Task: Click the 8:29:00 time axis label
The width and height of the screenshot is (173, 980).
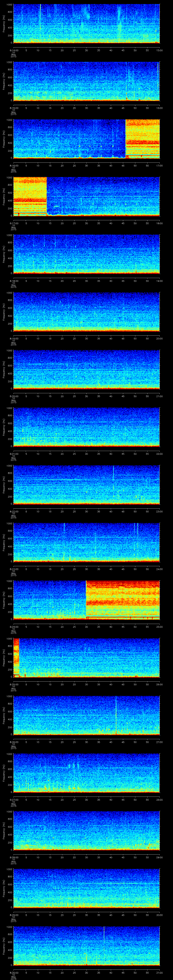Action: tap(14, 915)
